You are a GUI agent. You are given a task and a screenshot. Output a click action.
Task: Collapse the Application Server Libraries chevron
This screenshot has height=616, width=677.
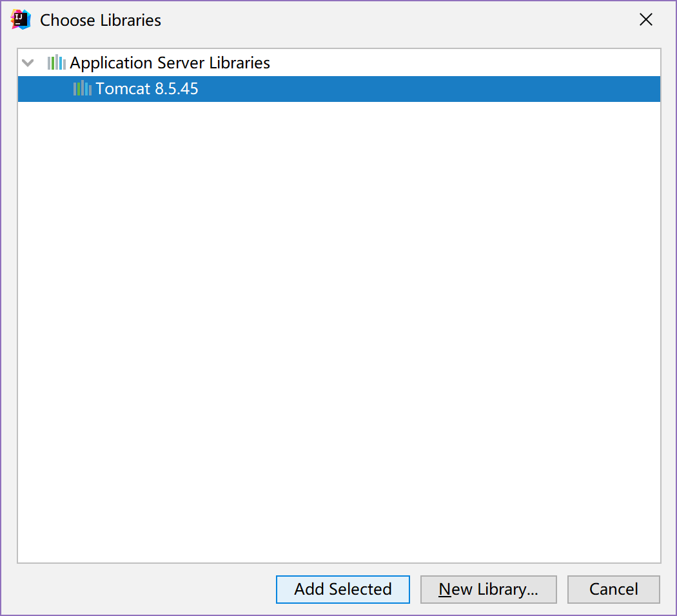[28, 63]
